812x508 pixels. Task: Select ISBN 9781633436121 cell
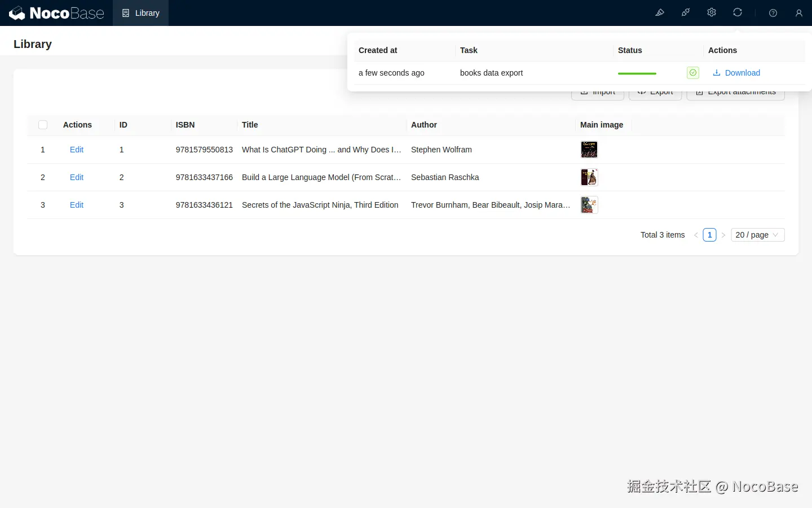click(204, 205)
